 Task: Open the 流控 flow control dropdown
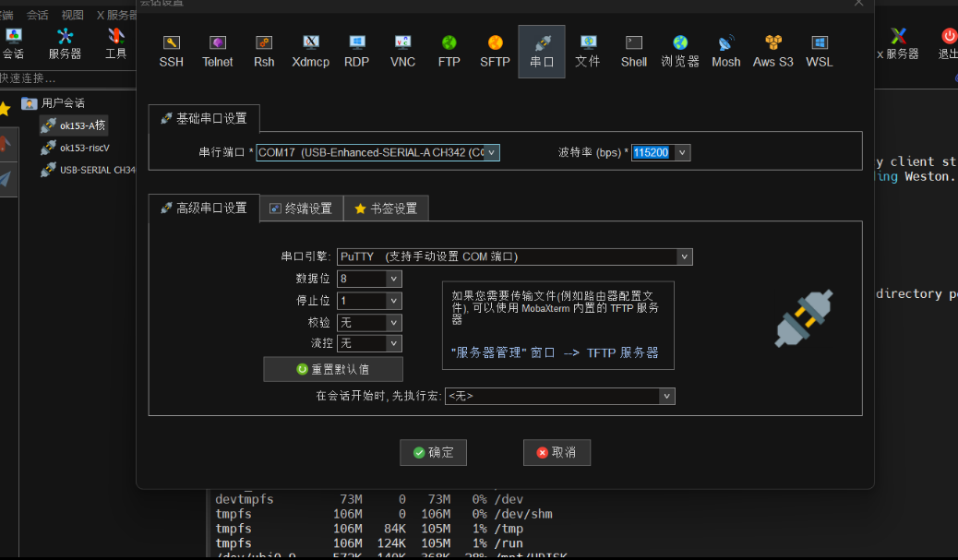393,344
